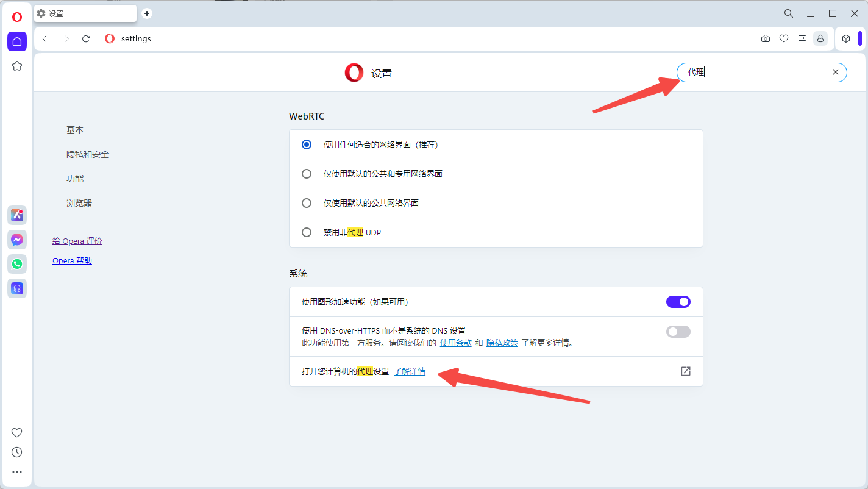Open a new tab with plus button

point(147,13)
